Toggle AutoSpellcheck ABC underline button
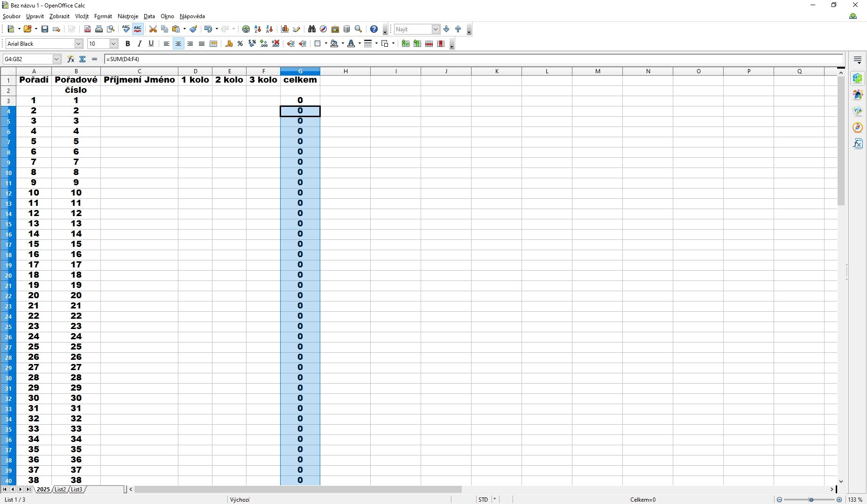The height and width of the screenshot is (504, 867). [138, 29]
